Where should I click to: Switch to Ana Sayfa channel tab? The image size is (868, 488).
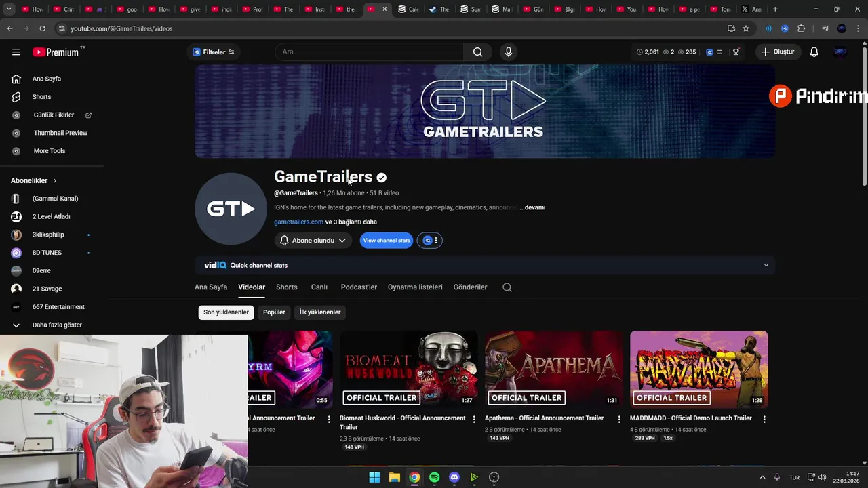coord(211,287)
